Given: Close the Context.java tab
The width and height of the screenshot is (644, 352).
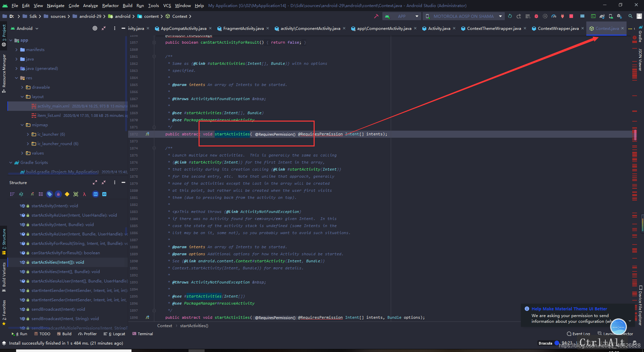Looking at the screenshot, I should [623, 28].
